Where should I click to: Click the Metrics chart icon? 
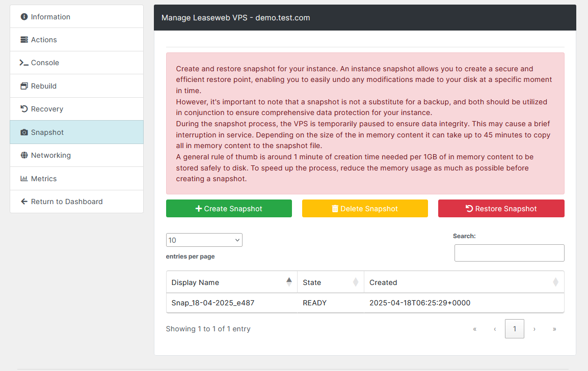point(24,179)
